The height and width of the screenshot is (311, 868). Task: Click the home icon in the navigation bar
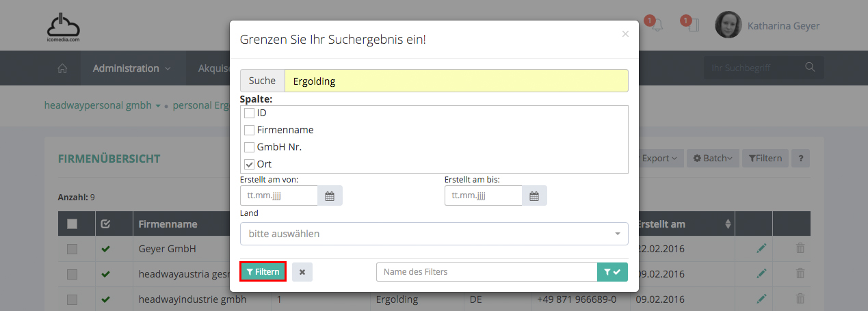[x=62, y=68]
